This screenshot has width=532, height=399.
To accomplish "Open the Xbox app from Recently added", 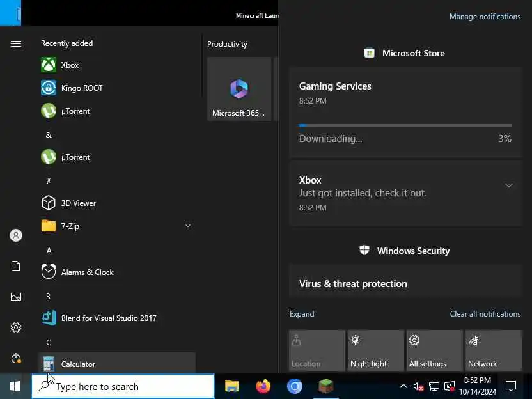I will point(117,65).
